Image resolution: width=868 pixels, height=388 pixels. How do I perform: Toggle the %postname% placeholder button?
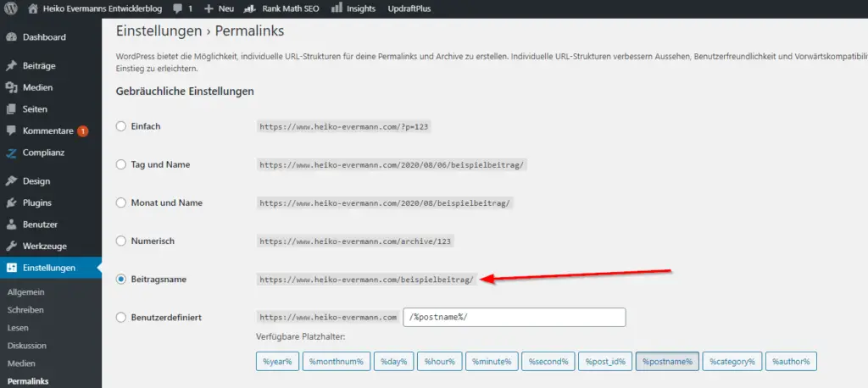click(668, 362)
